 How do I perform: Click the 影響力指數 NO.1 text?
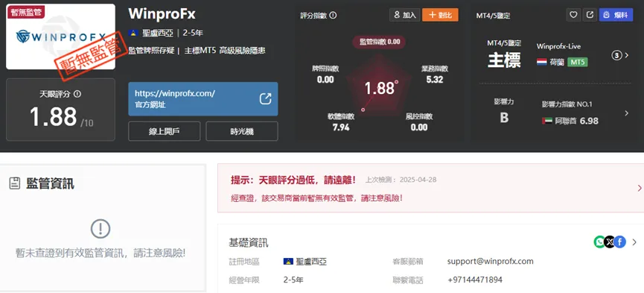pyautogui.click(x=567, y=104)
